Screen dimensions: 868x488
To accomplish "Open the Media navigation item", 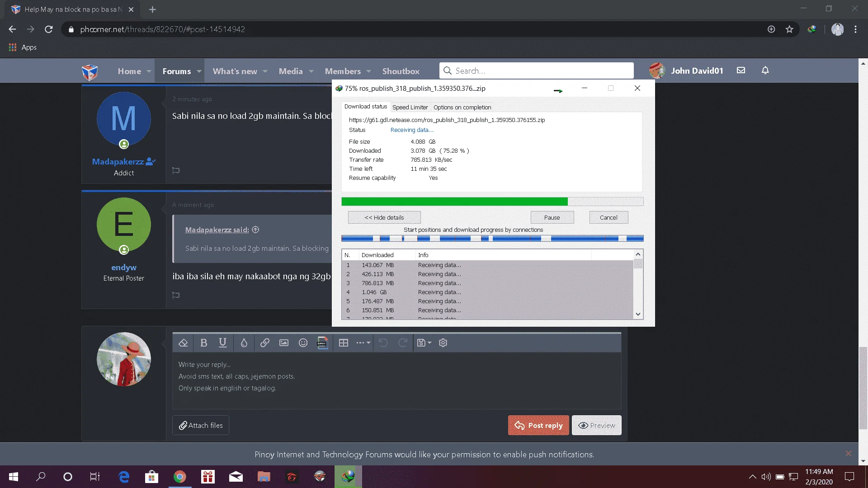I will (291, 71).
